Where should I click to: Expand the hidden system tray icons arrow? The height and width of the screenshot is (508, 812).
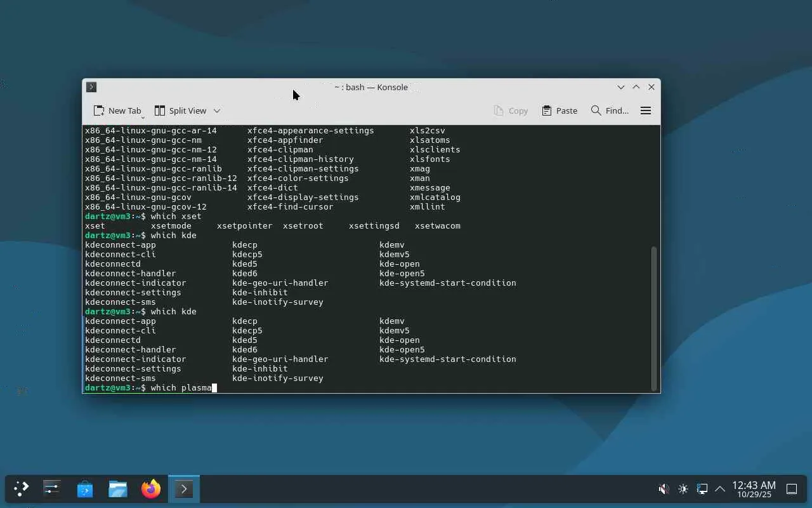(x=720, y=489)
